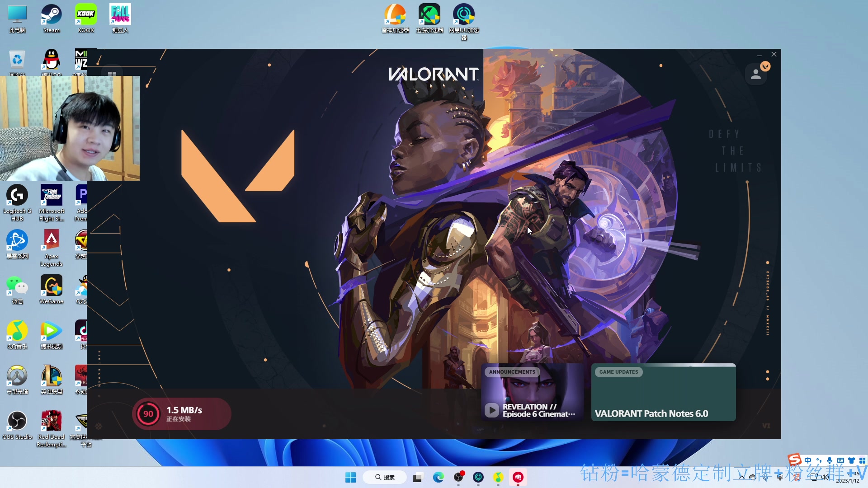Open the ANNOUNCEMENTS news card
868x488 pixels.
pos(533,392)
